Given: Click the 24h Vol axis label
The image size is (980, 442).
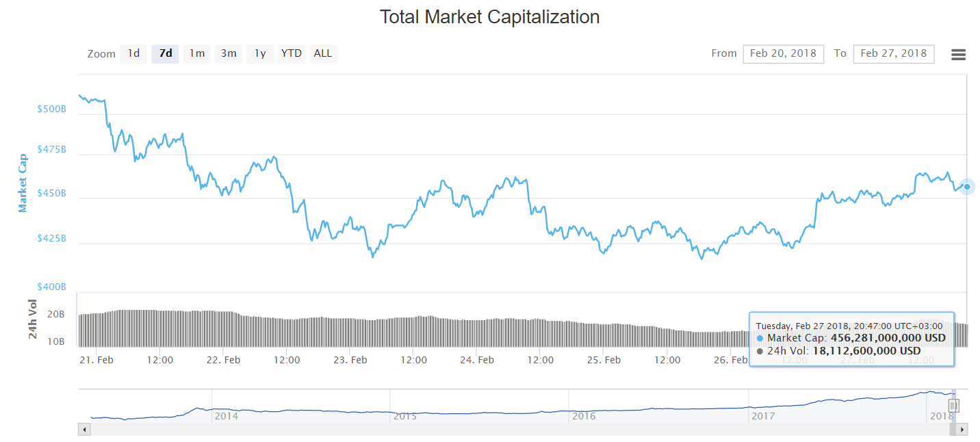Looking at the screenshot, I should point(31,320).
